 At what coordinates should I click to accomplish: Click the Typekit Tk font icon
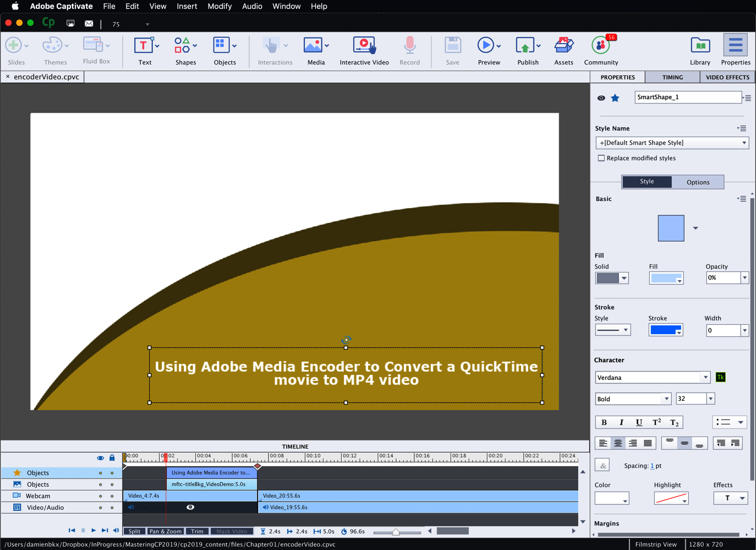721,377
